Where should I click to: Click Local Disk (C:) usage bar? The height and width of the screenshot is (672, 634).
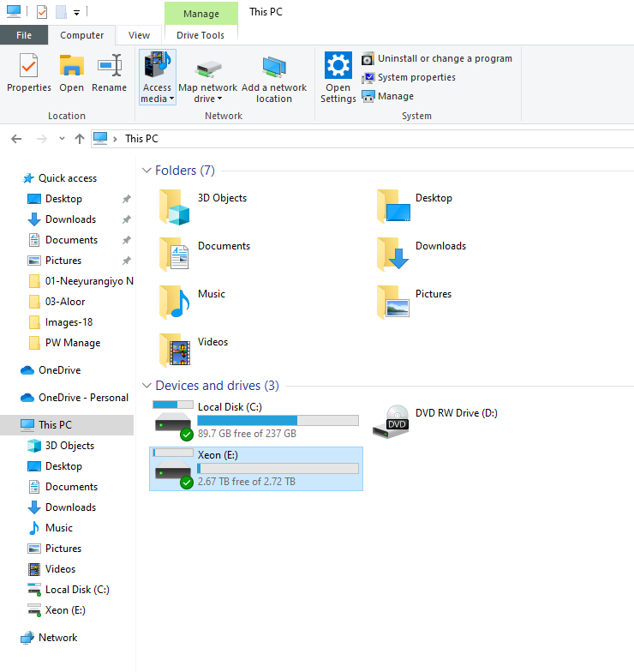(278, 420)
